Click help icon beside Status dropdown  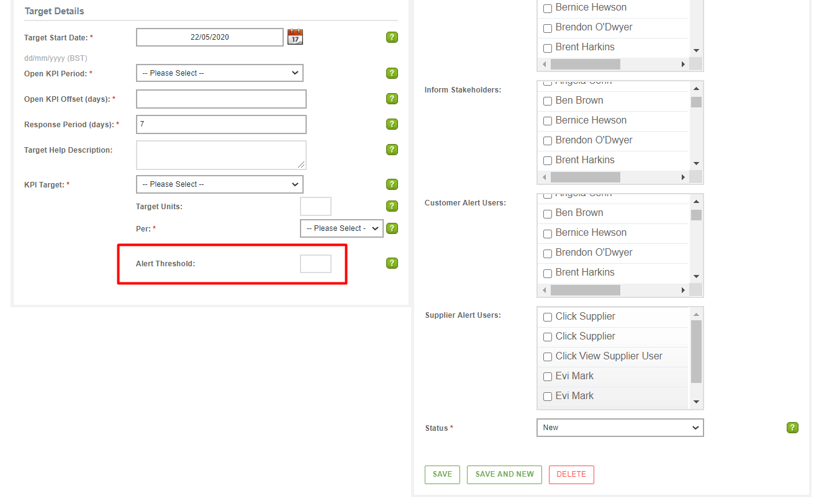click(792, 428)
